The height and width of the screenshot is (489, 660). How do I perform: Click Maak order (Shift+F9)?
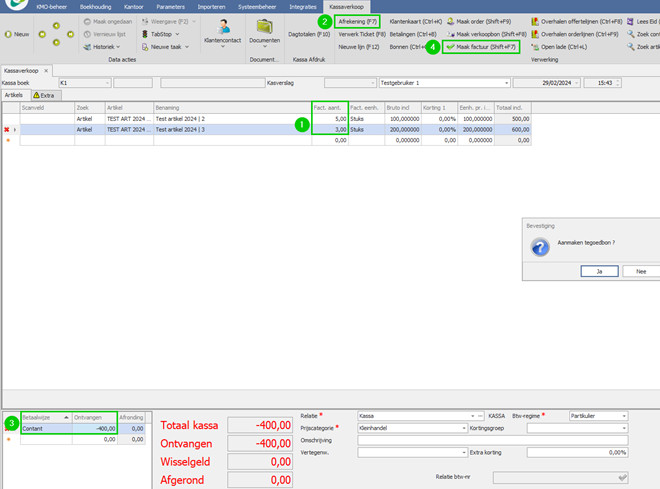tap(479, 21)
